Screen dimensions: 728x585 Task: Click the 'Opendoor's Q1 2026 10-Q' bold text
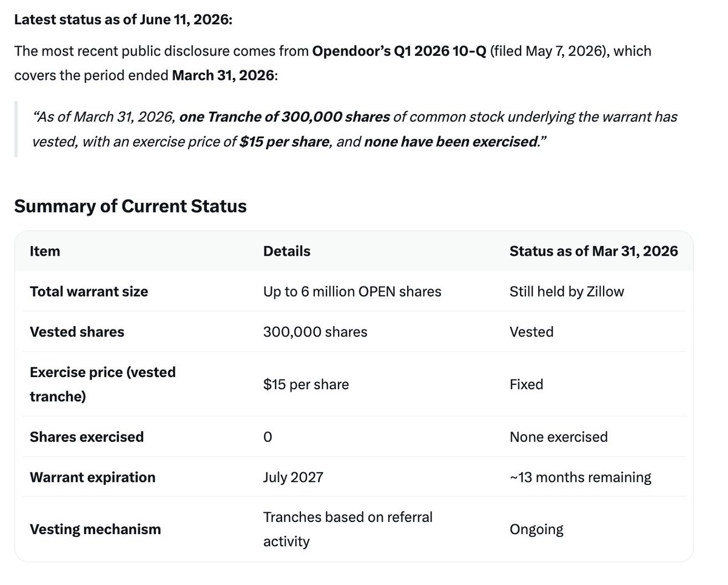[399, 51]
